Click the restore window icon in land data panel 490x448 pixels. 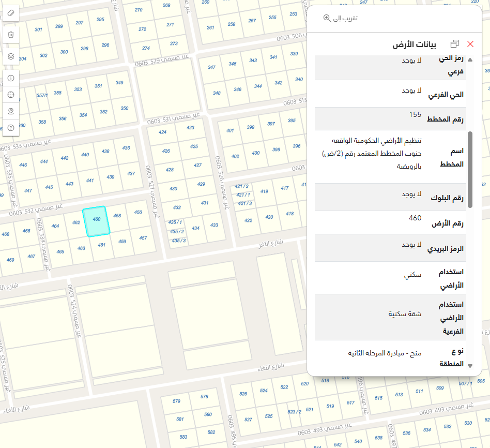pos(455,44)
